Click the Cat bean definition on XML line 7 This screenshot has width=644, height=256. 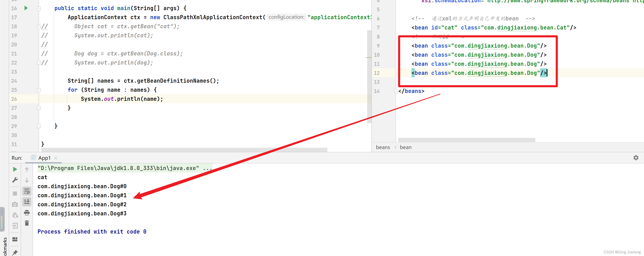coord(494,28)
